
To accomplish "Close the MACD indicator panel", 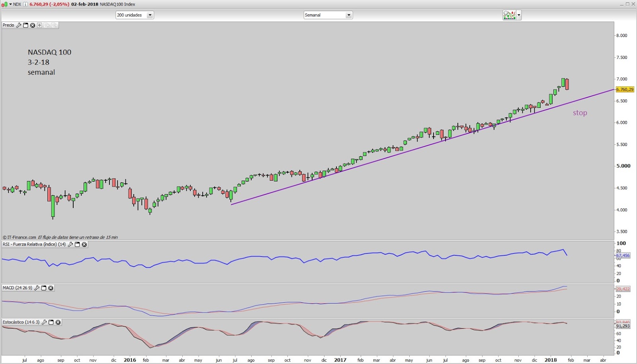I will [51, 288].
